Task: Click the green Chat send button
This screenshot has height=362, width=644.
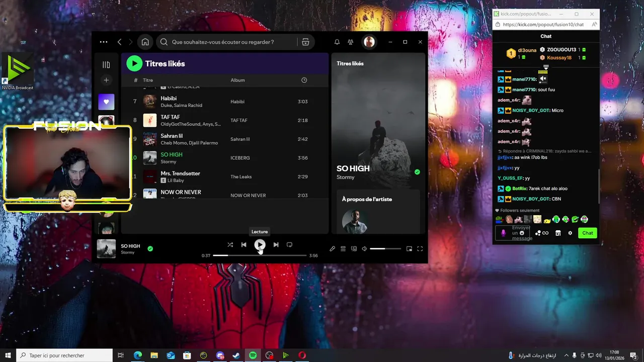Action: [x=588, y=233]
